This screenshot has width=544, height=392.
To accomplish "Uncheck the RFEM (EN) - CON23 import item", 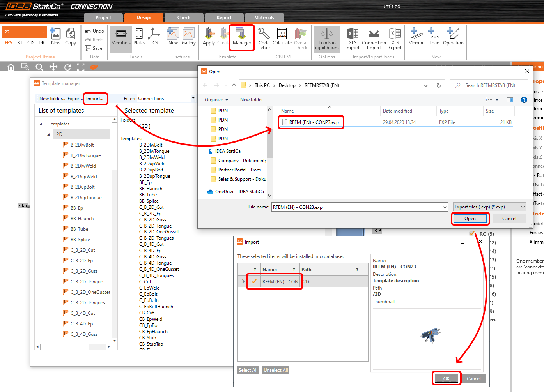I will point(254,281).
